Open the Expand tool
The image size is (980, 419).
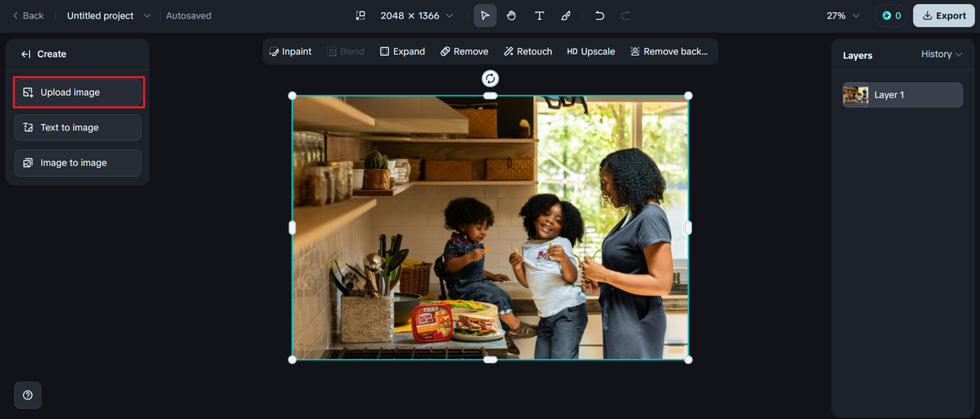coord(403,51)
